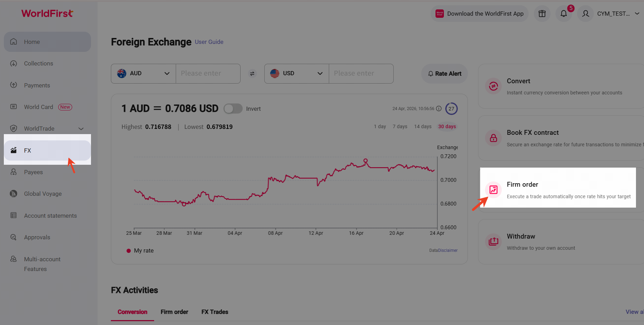Click the Home sidebar icon

[14, 42]
